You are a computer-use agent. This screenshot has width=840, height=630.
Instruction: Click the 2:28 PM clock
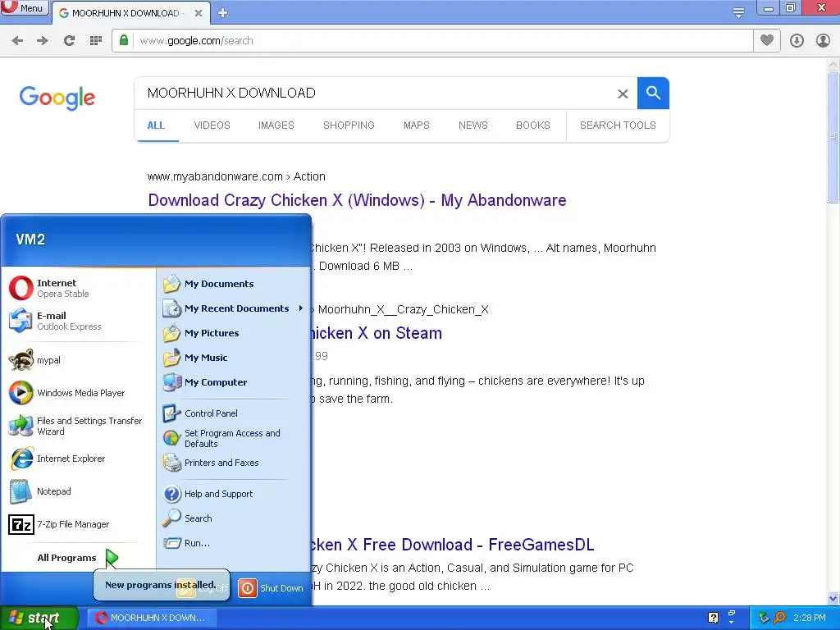(810, 618)
